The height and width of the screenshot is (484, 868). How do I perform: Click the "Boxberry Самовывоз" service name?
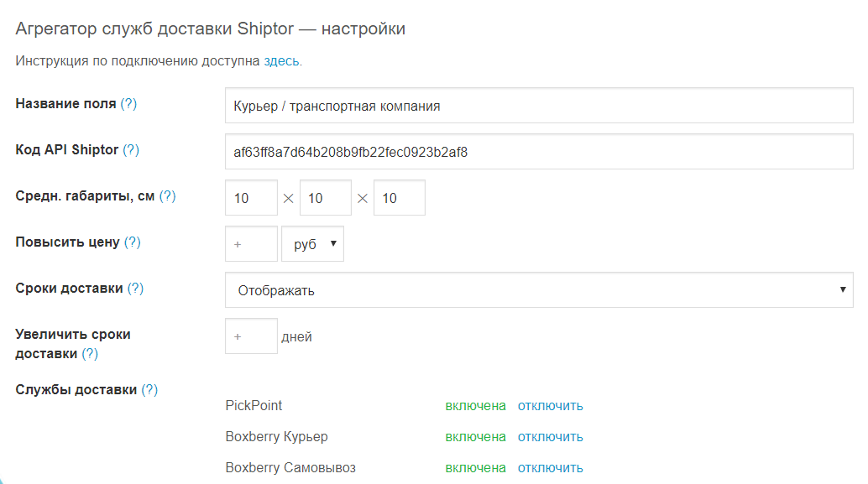pyautogui.click(x=290, y=468)
